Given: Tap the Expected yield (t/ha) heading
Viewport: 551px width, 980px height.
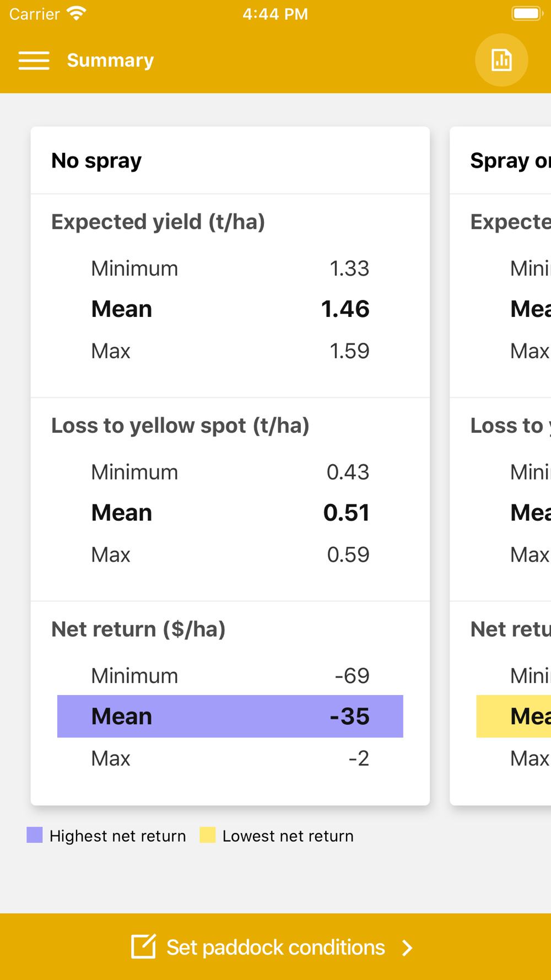Looking at the screenshot, I should click(158, 222).
